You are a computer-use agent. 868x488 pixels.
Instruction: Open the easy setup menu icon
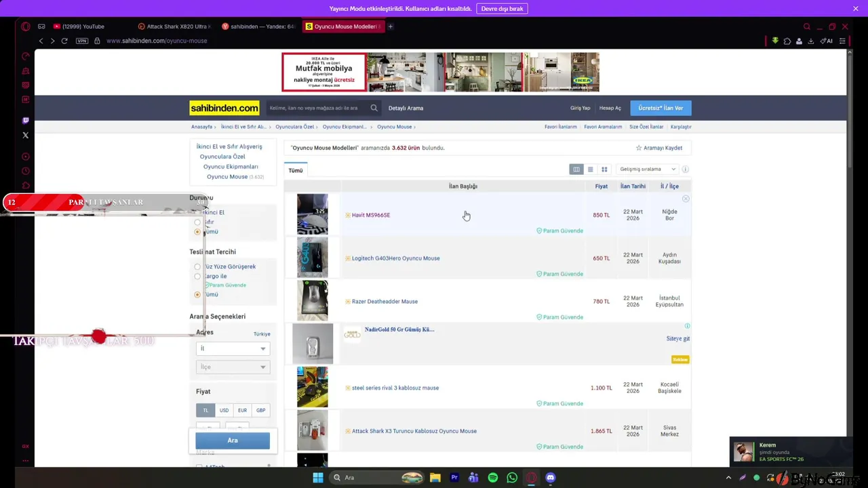(x=842, y=41)
